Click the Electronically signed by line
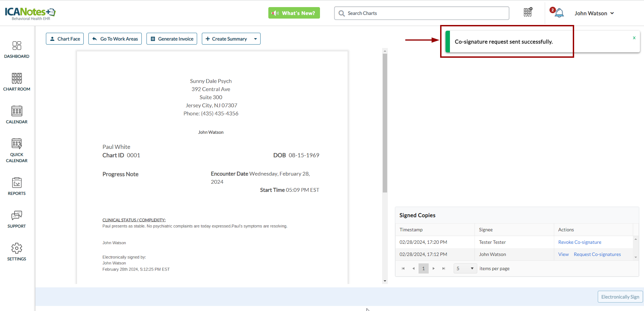644x311 pixels. pos(124,257)
